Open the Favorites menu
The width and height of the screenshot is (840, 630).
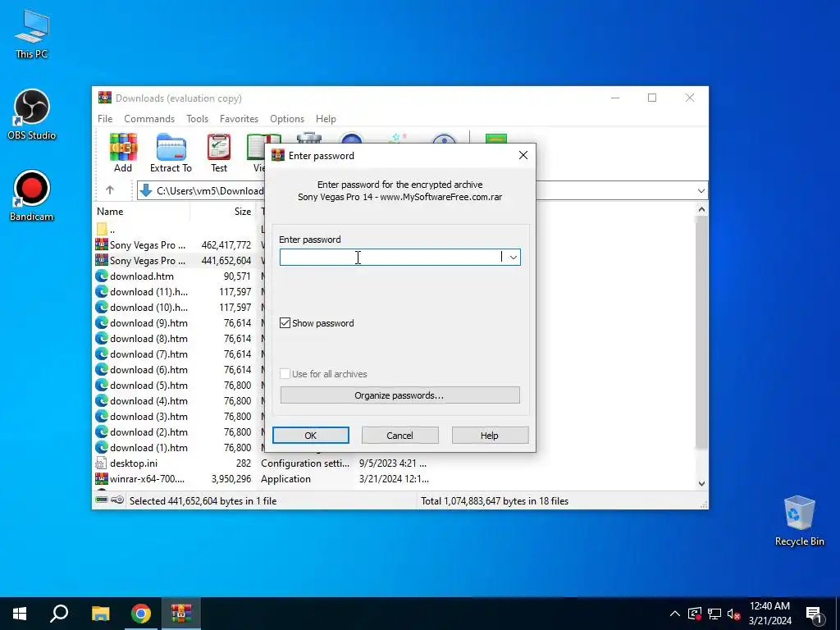[239, 119]
